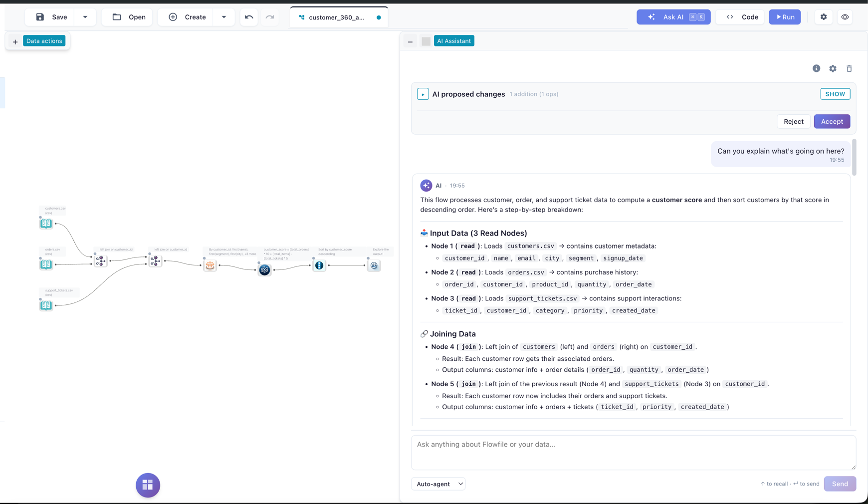Focus the Ask anything about Flowfile input
Screen dimensions: 868x504
pos(634,453)
